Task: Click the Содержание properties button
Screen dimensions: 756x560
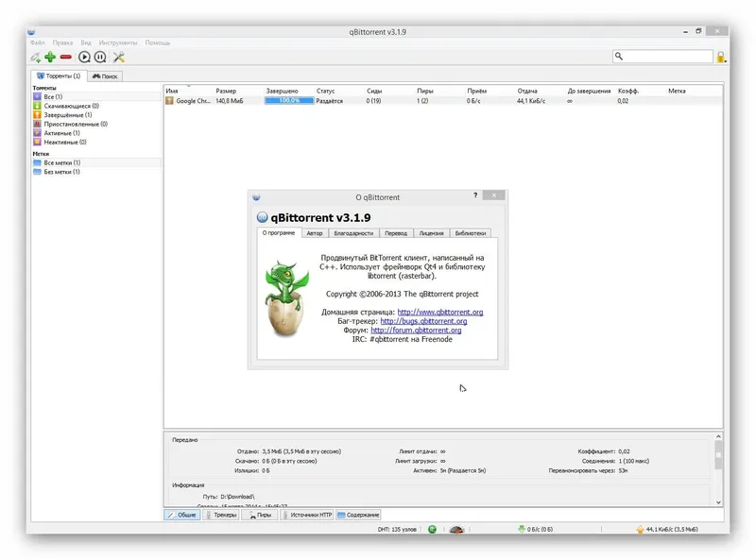Action: tap(359, 515)
